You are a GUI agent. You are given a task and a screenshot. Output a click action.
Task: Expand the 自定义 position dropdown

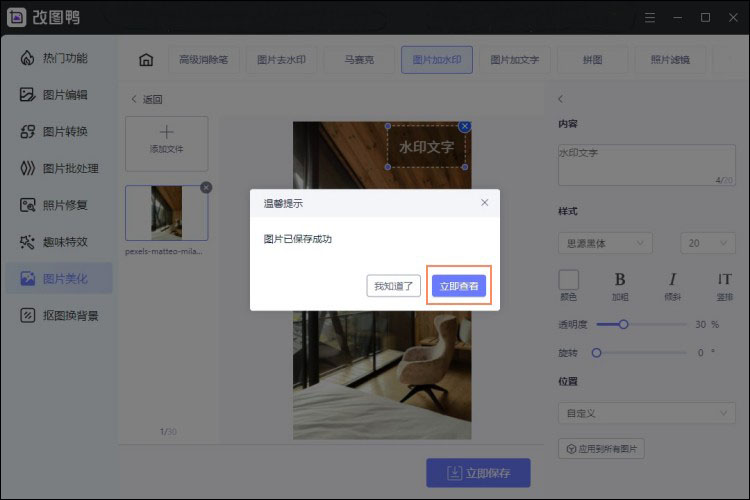tap(646, 412)
